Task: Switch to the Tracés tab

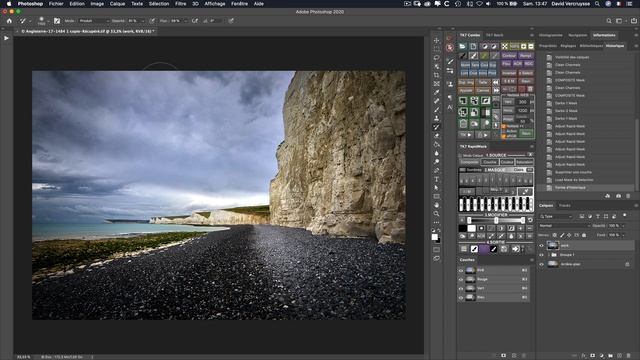Action: pyautogui.click(x=565, y=205)
